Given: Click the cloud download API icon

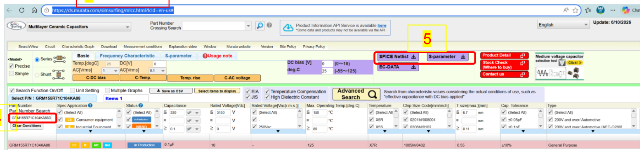Looking at the screenshot, I should (288, 27).
